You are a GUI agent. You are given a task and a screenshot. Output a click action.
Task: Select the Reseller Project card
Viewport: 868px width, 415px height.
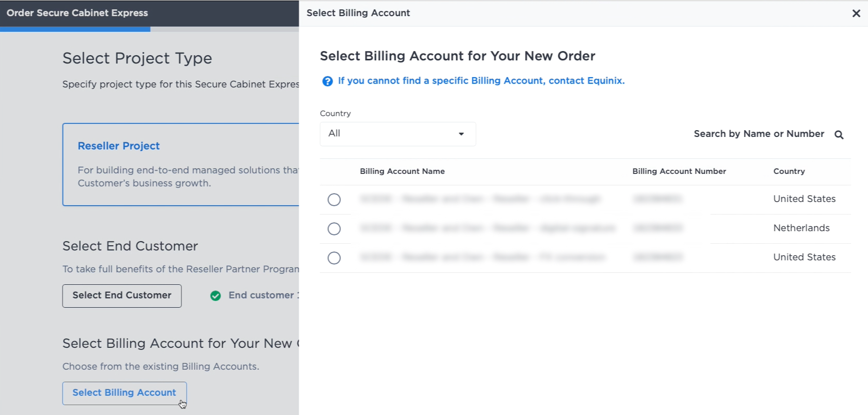[181, 165]
